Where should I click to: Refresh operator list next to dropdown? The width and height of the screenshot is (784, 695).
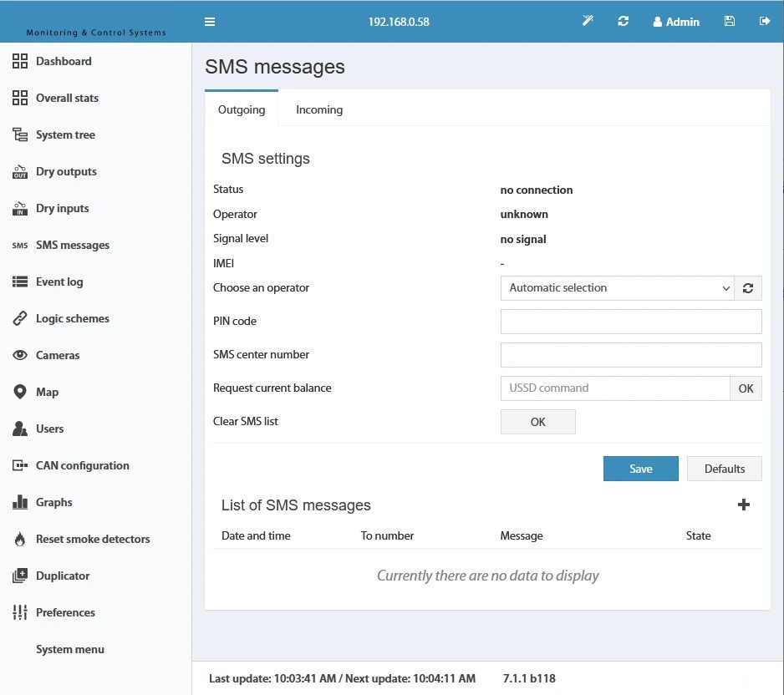point(748,288)
